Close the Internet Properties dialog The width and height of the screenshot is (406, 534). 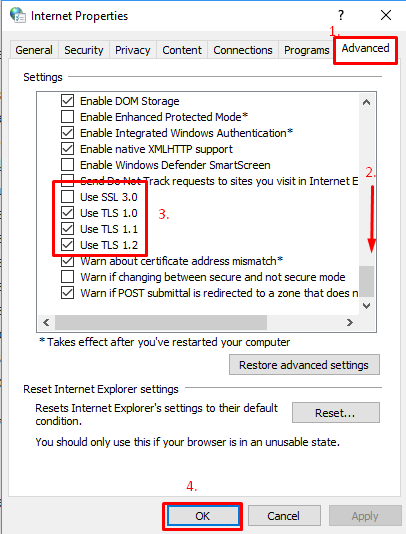(386, 15)
